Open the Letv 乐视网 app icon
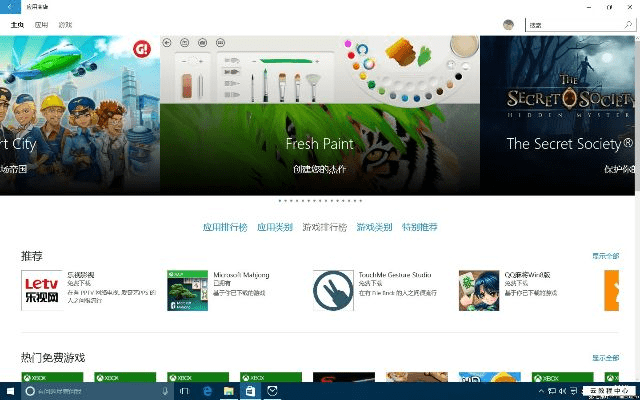This screenshot has height=400, width=640. [41, 290]
